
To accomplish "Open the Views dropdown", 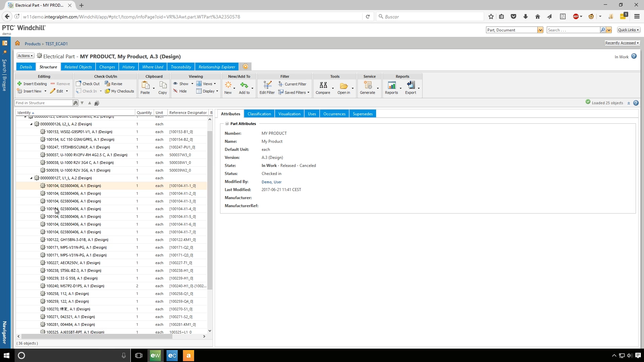I will (206, 84).
